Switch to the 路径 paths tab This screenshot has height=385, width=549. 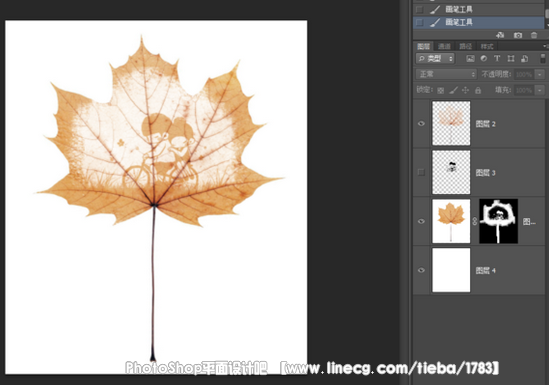click(466, 46)
